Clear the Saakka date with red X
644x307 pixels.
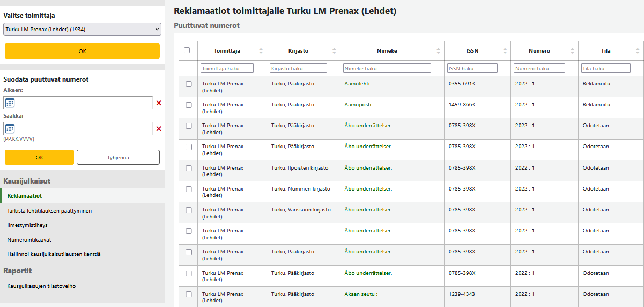pyautogui.click(x=159, y=129)
